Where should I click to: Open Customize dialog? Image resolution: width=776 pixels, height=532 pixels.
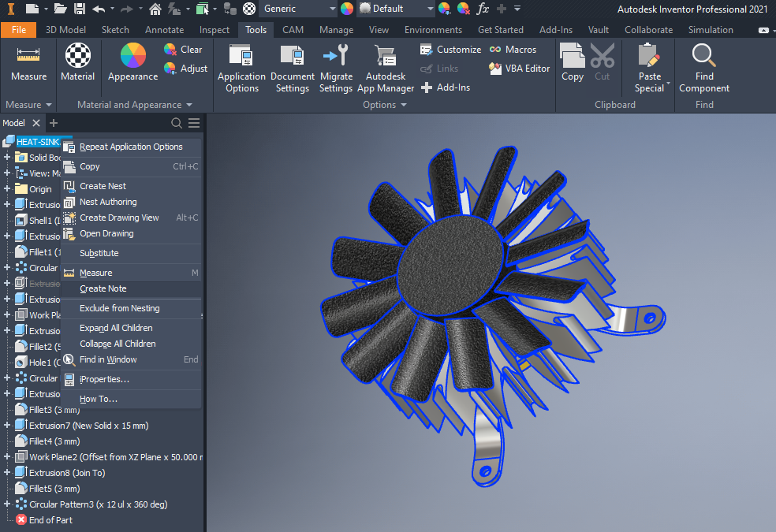[450, 50]
